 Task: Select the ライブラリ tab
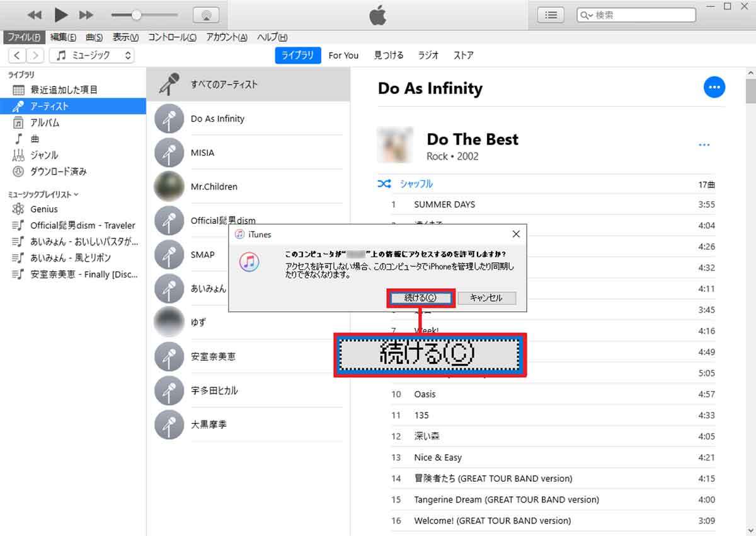tap(298, 55)
